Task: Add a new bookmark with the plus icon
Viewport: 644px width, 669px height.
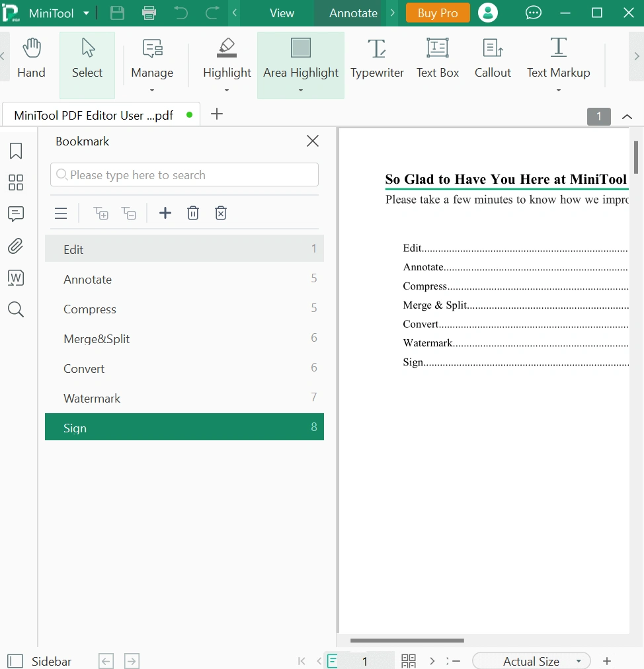Action: point(165,213)
